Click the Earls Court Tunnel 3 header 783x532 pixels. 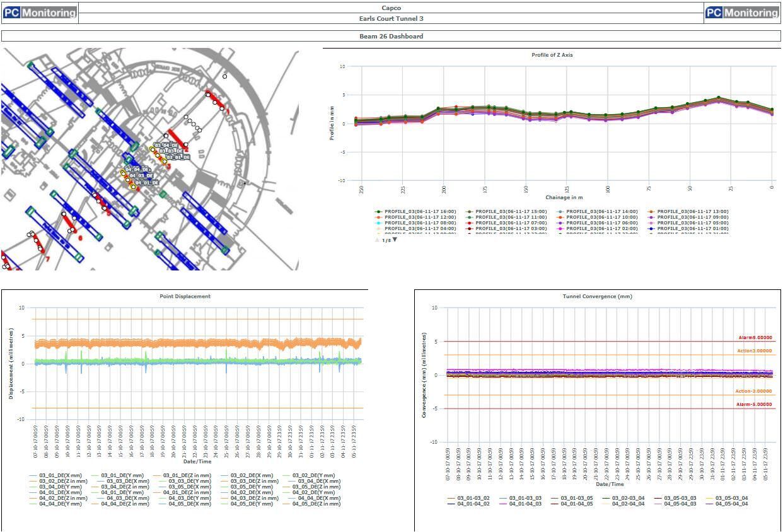click(391, 19)
